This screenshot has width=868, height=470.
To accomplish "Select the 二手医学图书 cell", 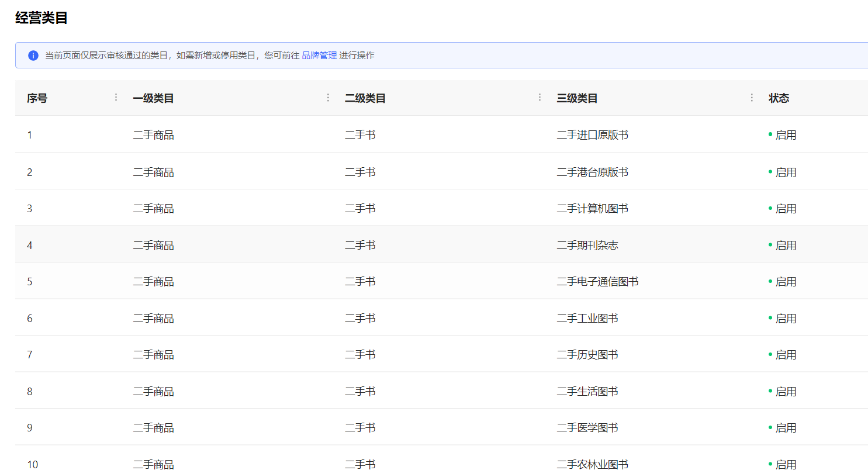I will pos(587,428).
